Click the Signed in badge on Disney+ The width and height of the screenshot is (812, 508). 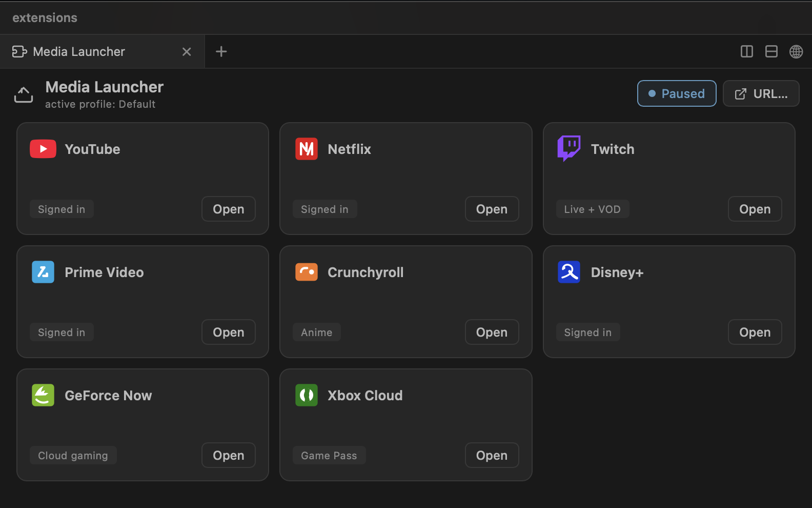pos(587,332)
